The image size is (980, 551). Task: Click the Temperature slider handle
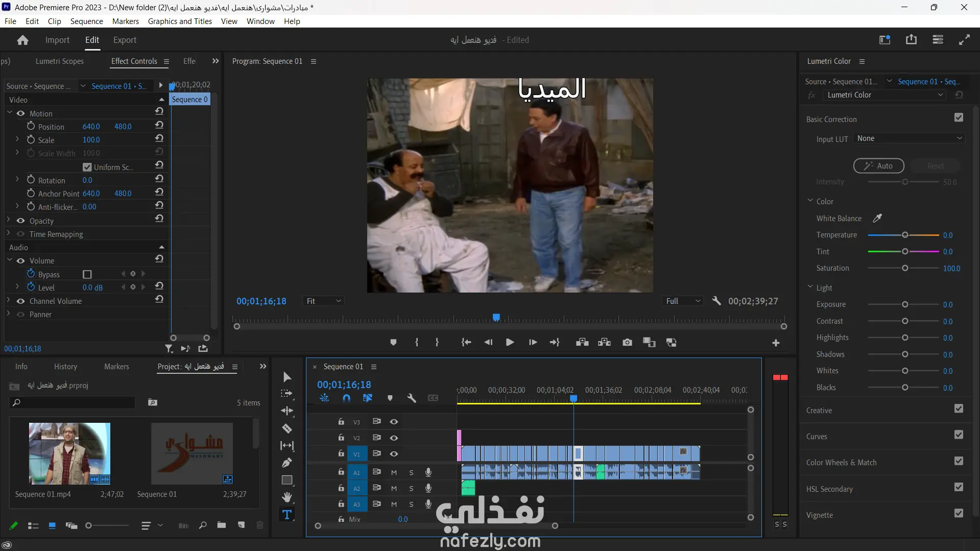[904, 235]
